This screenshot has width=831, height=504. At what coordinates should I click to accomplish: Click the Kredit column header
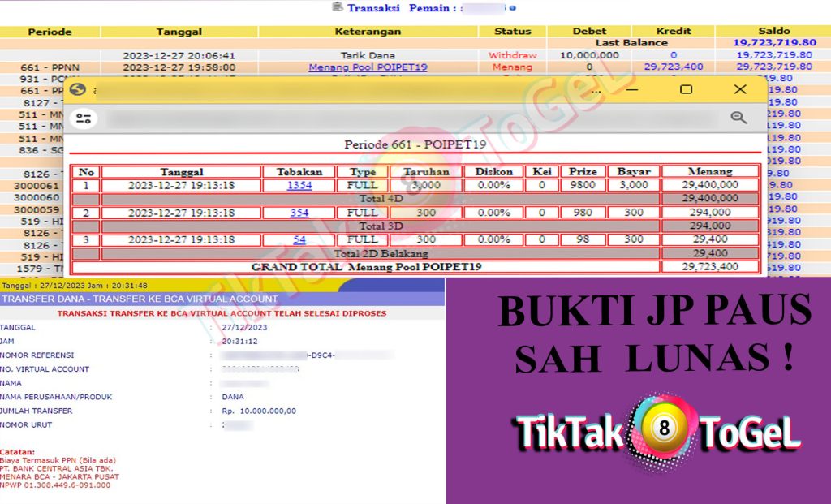[x=674, y=32]
